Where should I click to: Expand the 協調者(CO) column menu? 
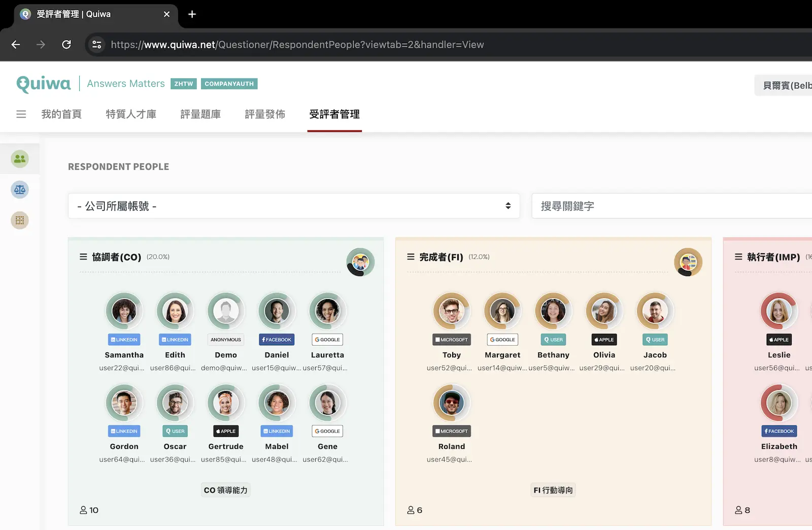click(x=83, y=257)
